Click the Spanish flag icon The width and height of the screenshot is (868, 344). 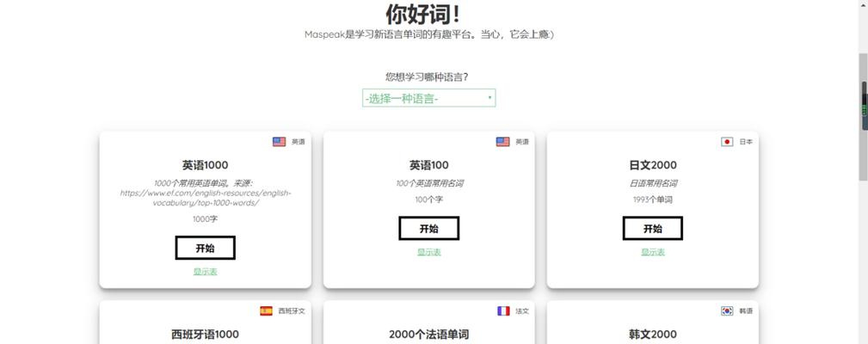click(x=266, y=311)
